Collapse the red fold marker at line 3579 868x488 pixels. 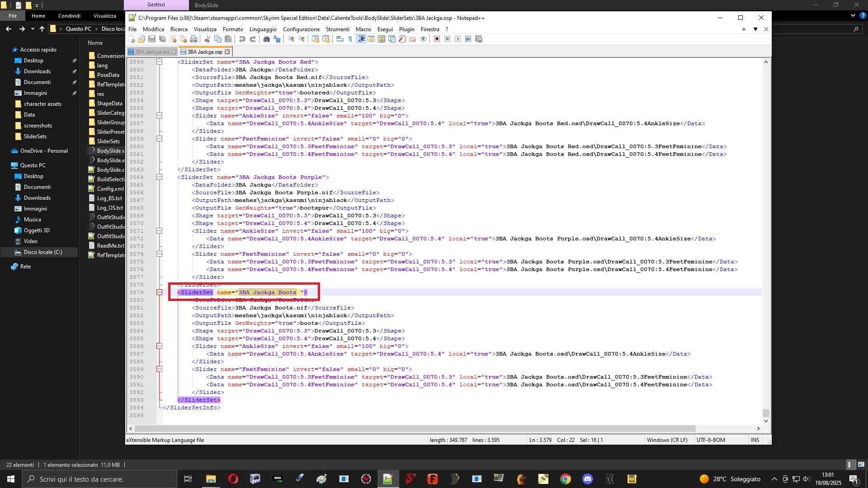coord(159,292)
